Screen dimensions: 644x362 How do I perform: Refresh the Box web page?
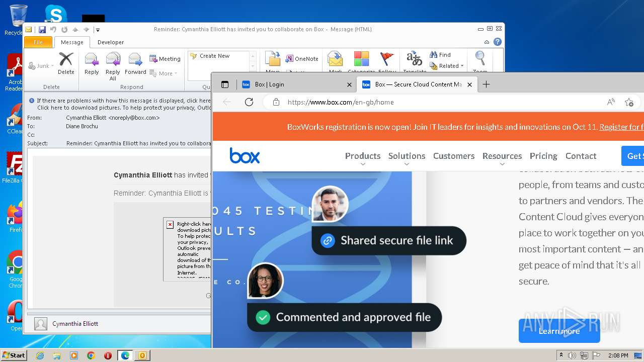pyautogui.click(x=249, y=102)
